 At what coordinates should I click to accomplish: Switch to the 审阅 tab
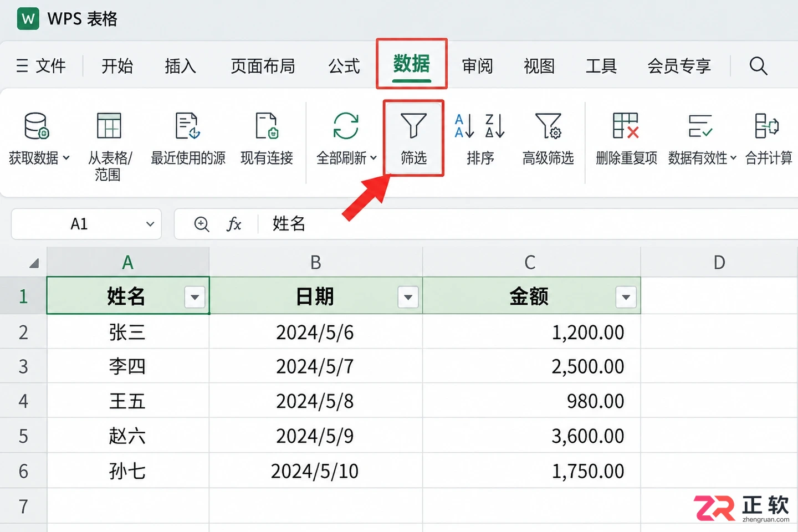(x=478, y=66)
